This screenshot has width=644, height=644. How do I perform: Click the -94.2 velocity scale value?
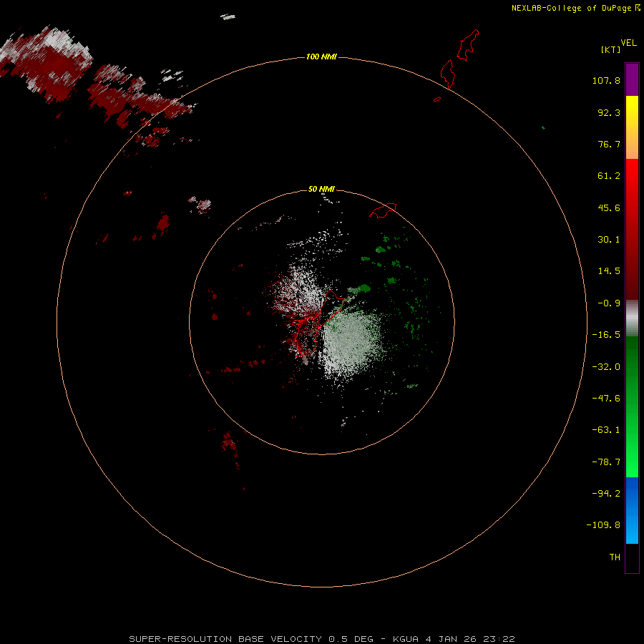click(x=606, y=493)
